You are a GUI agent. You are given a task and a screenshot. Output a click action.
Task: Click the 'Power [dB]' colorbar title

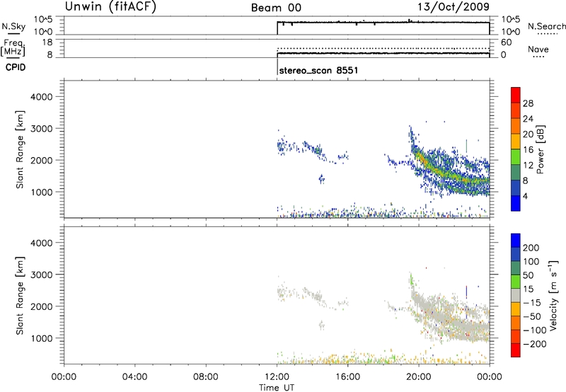(x=541, y=149)
